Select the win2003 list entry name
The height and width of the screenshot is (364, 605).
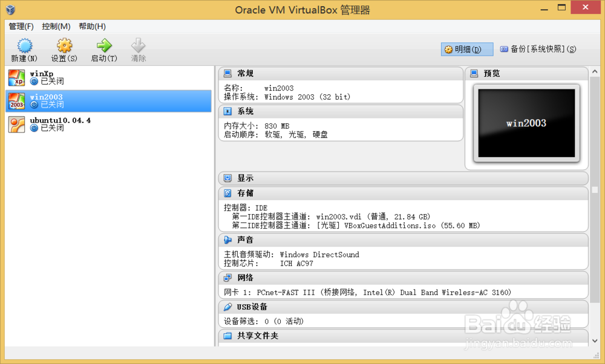pyautogui.click(x=47, y=97)
